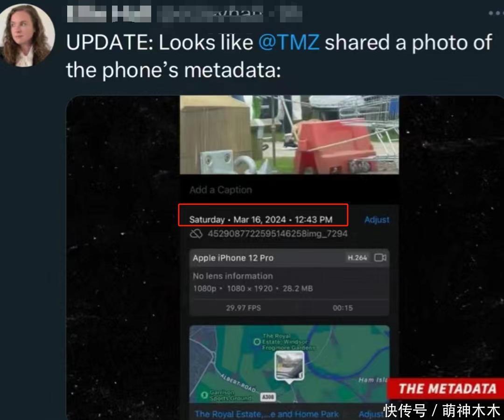Click the video camera icon

[380, 257]
